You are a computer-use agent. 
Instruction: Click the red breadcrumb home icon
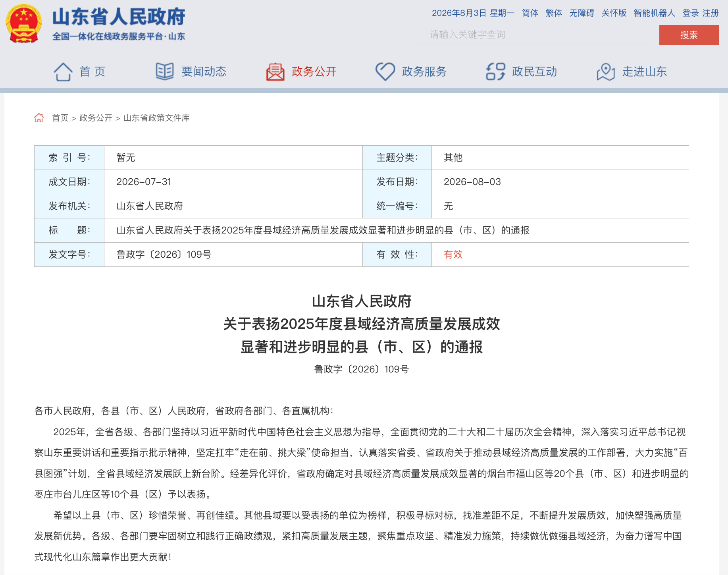pyautogui.click(x=39, y=118)
